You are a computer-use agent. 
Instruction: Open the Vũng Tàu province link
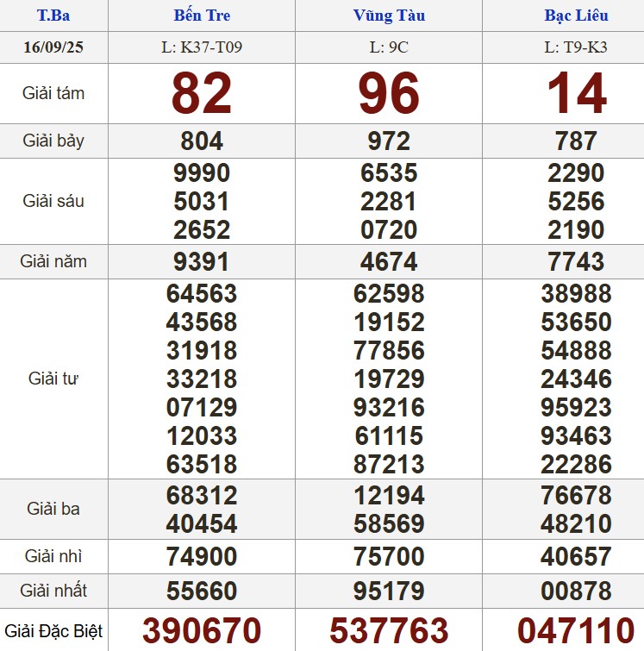click(x=389, y=16)
